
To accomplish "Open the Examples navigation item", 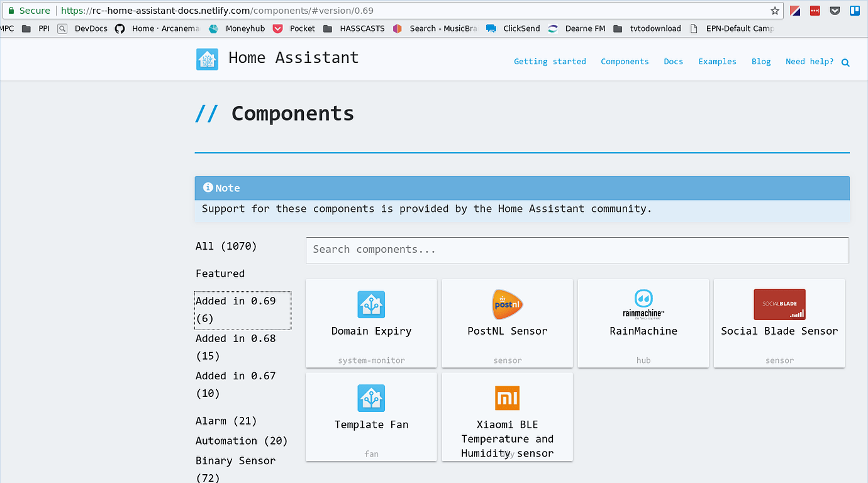I will click(717, 62).
